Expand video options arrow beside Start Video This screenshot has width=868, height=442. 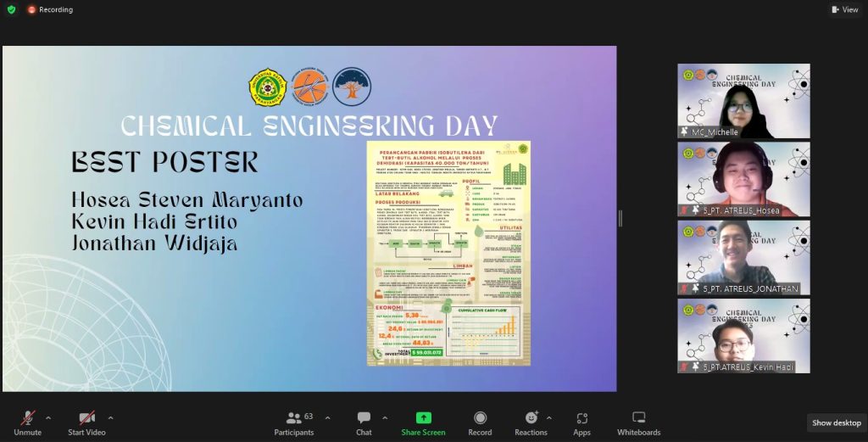coord(110,417)
